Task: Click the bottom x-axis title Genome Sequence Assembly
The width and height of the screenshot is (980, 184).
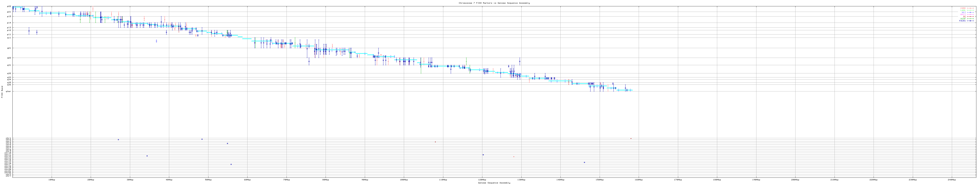Action: 494,182
